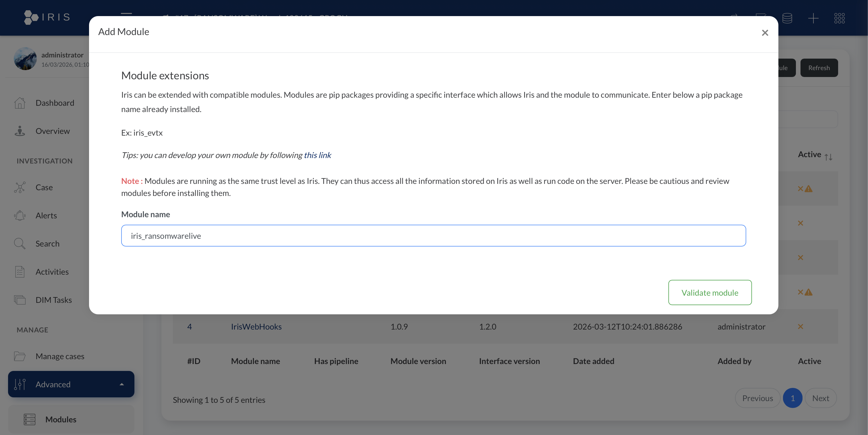Open Modules submenu item
Screen dimensions: 868x435
pyautogui.click(x=61, y=419)
